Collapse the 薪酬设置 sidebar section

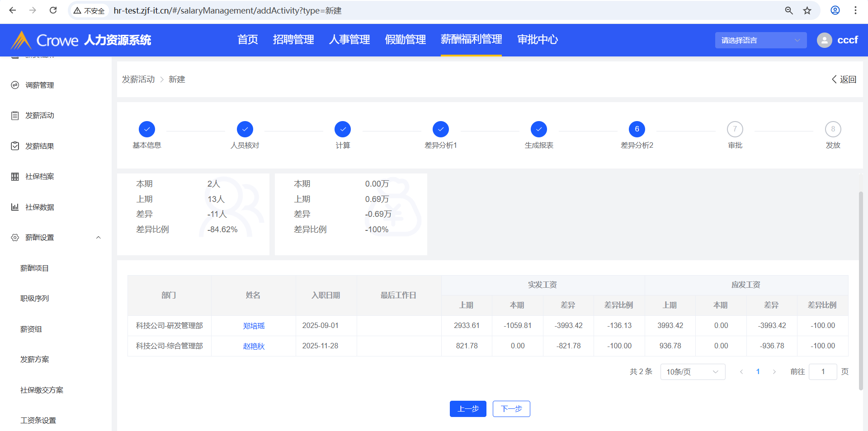point(98,238)
